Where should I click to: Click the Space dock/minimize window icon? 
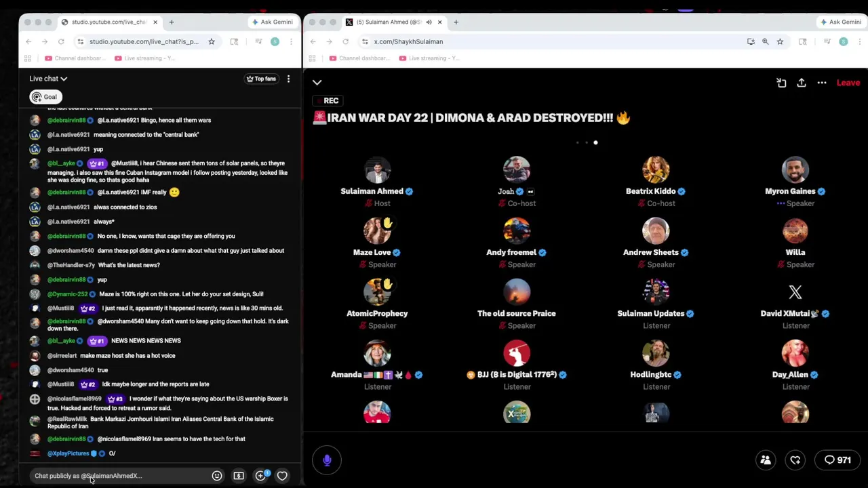click(781, 83)
